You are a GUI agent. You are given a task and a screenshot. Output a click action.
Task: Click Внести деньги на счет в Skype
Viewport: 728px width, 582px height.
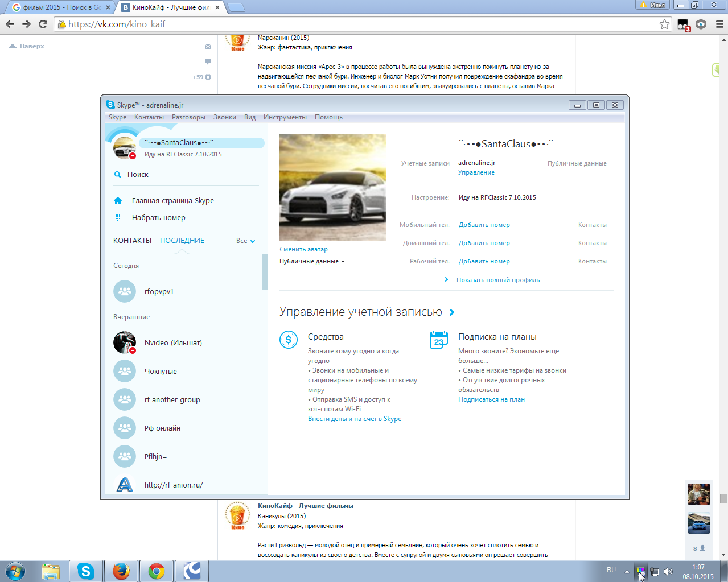(x=355, y=419)
